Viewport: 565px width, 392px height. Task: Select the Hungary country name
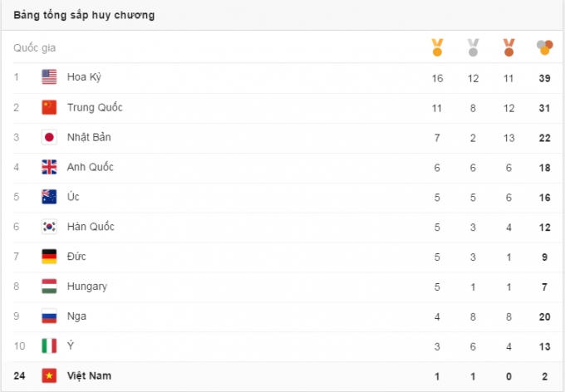(x=87, y=287)
